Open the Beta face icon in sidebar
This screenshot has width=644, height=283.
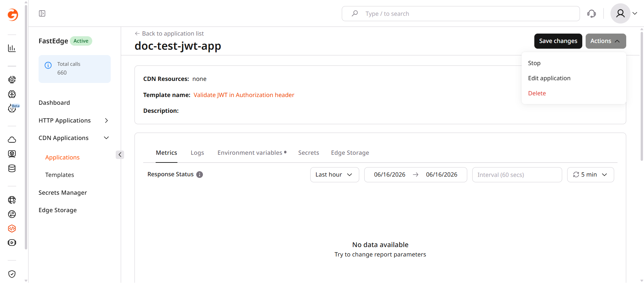pyautogui.click(x=12, y=108)
